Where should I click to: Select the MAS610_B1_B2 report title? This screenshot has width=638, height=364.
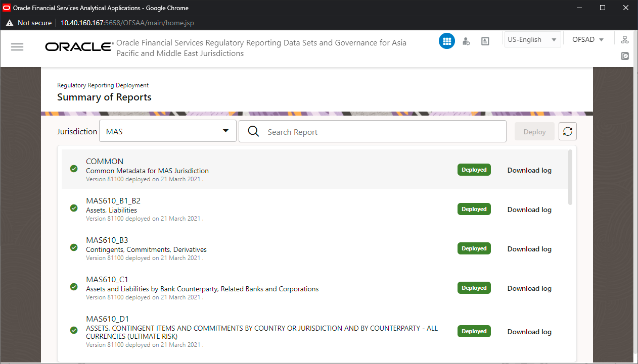[113, 201]
